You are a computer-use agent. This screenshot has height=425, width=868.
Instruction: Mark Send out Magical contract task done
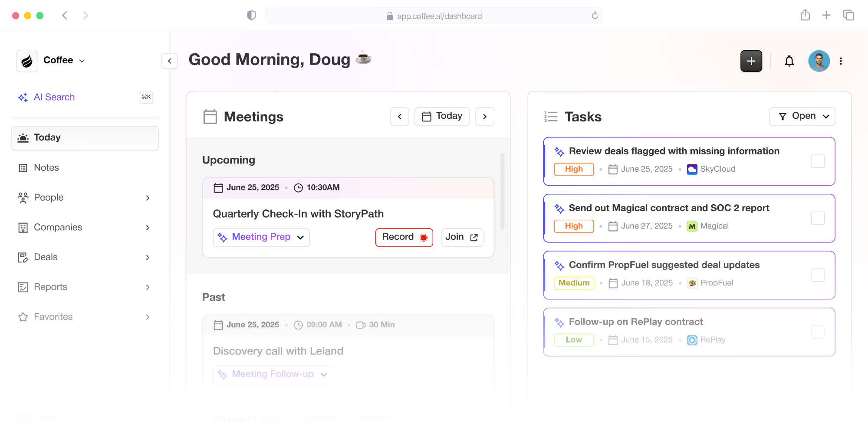pos(818,218)
